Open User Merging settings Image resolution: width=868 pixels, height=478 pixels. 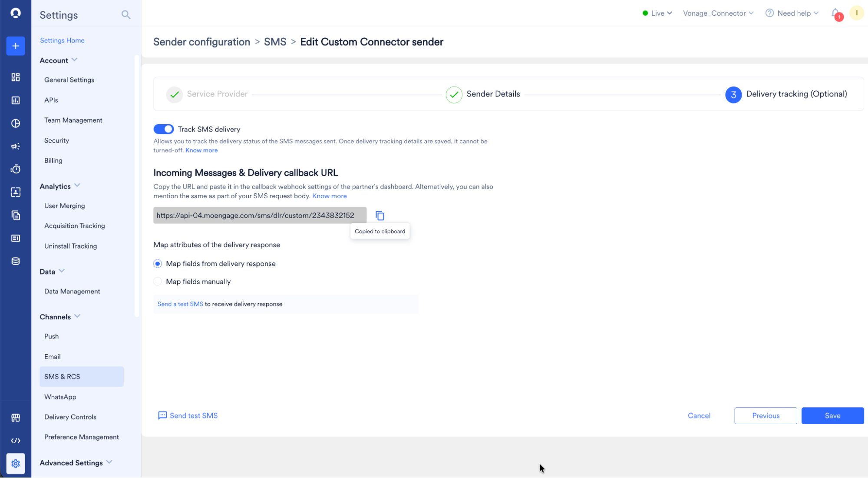click(64, 206)
